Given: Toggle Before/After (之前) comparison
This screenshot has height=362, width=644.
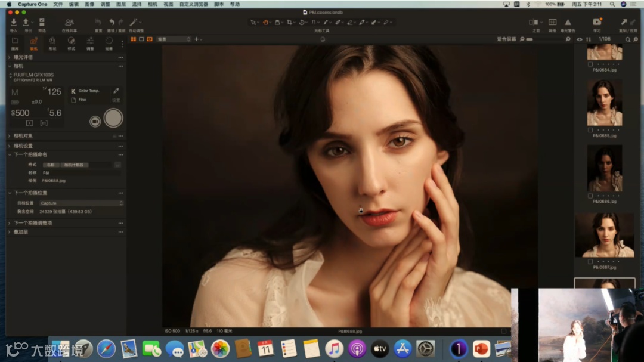Looking at the screenshot, I should coord(534,22).
